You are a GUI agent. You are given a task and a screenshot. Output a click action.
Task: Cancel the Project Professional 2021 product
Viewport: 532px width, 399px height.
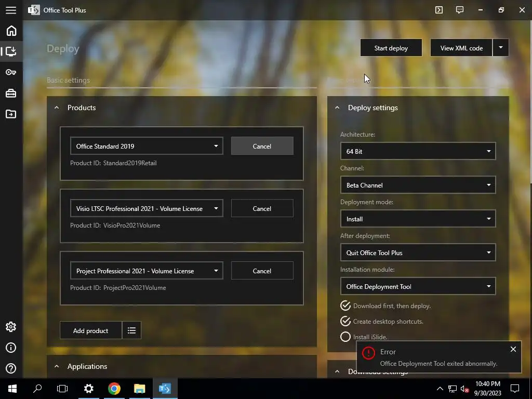coord(262,271)
